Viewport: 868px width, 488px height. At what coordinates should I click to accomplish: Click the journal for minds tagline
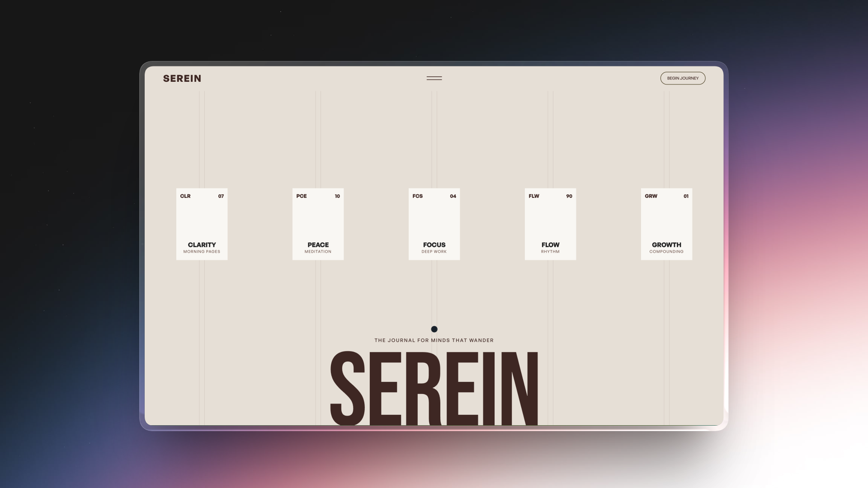(434, 340)
